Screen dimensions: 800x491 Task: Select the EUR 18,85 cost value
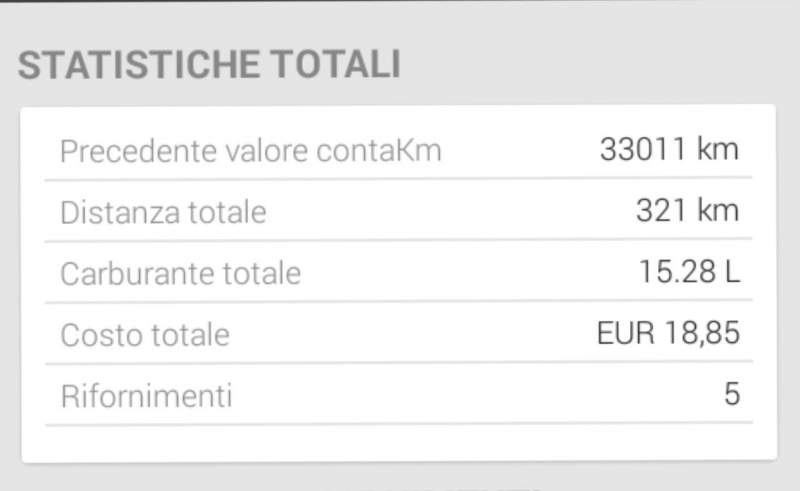pyautogui.click(x=668, y=333)
